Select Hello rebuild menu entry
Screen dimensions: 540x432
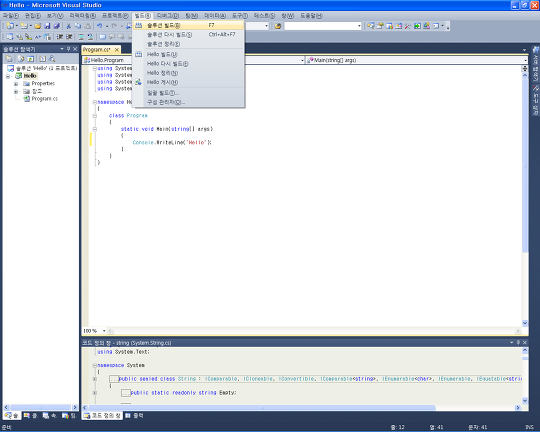click(x=189, y=64)
